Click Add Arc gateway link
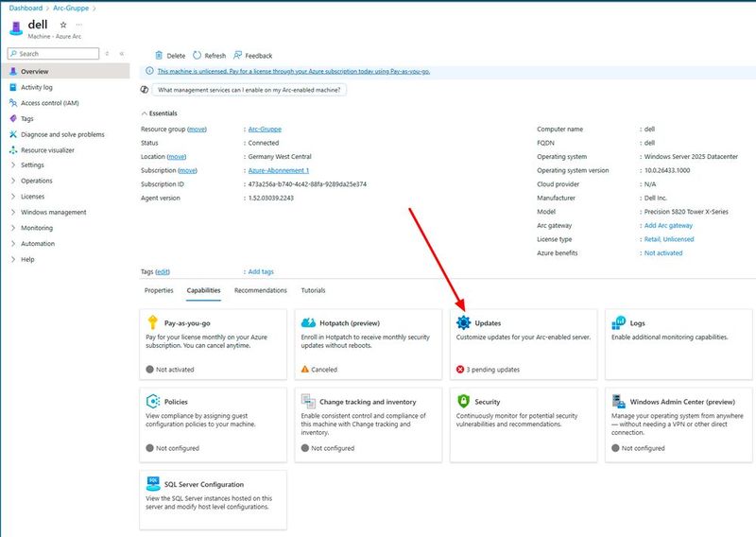Screen dimensions: 756x537 pos(668,226)
